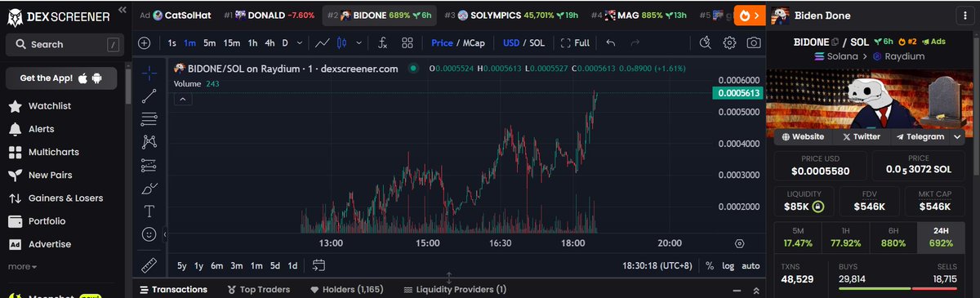Screen dimensions: 980x298
Task: Open the quick search icon in chart toolbar
Action: click(705, 42)
